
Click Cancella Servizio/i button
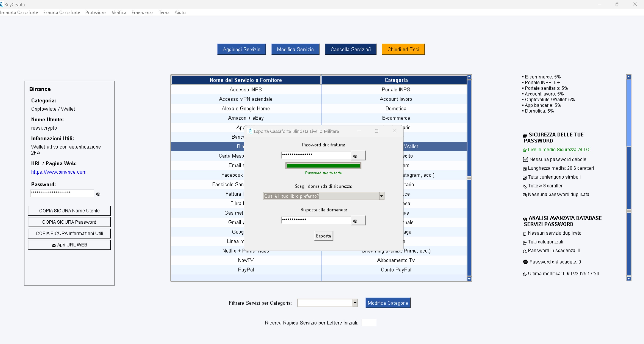point(351,50)
